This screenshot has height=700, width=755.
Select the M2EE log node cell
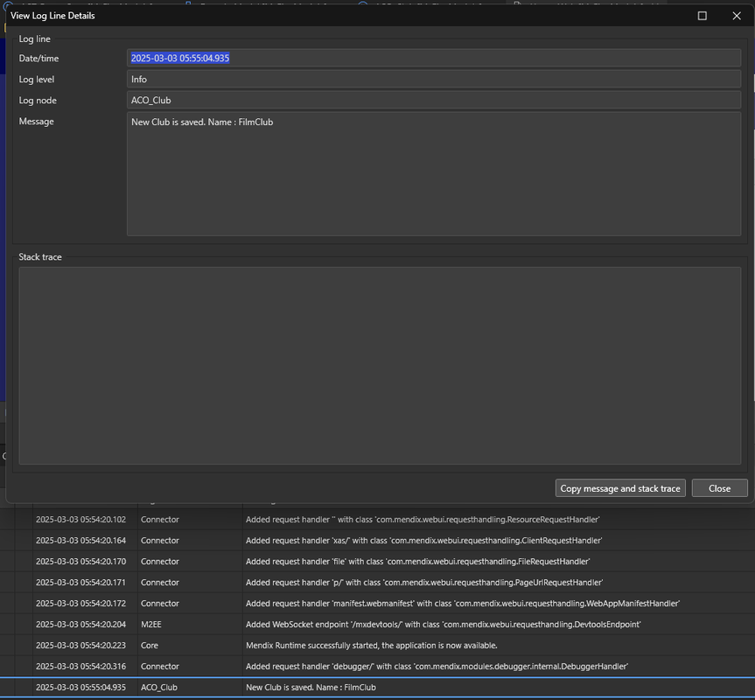[x=151, y=624]
